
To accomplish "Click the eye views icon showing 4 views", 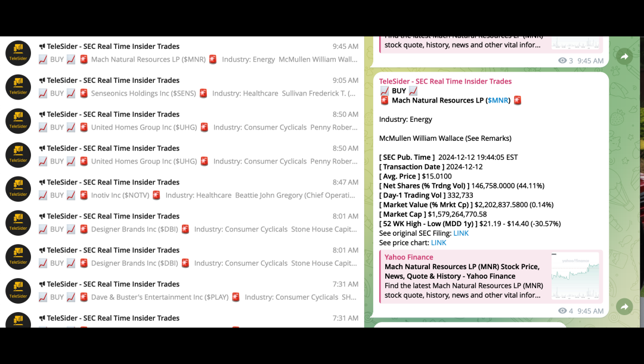I will click(x=562, y=311).
